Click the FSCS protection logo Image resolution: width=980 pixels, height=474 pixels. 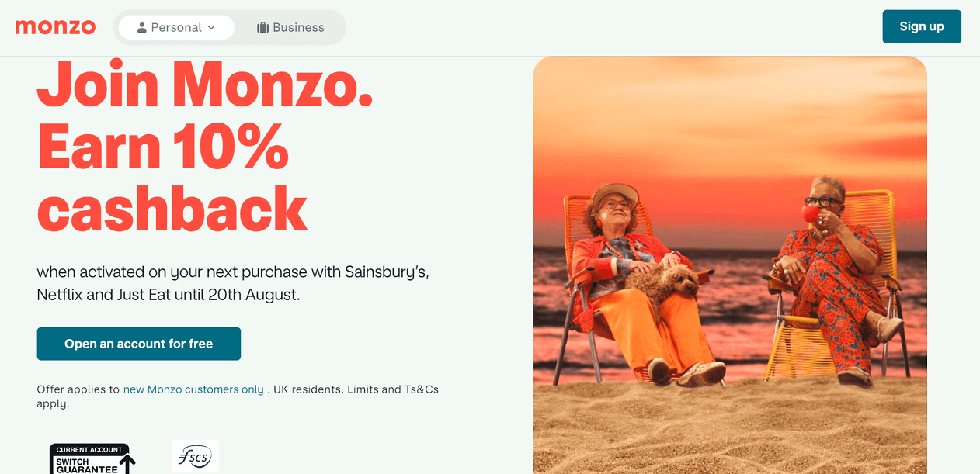pos(195,457)
